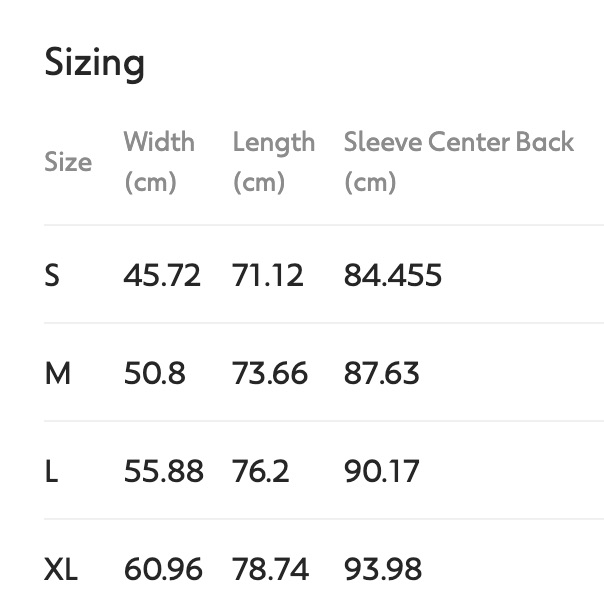Click the 90.17 sleeve value
The height and width of the screenshot is (616, 604).
click(x=381, y=471)
